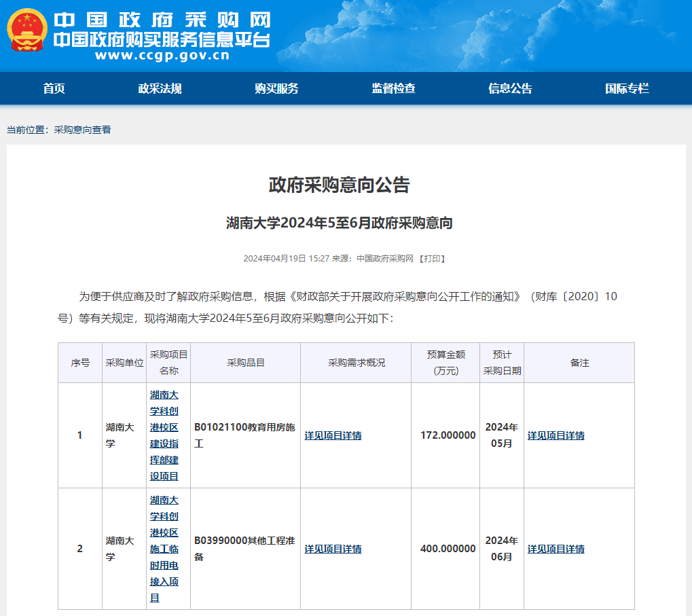Image resolution: width=692 pixels, height=616 pixels.
Task: Click 详见项目详情 in row 2 备注 column
Action: [556, 549]
